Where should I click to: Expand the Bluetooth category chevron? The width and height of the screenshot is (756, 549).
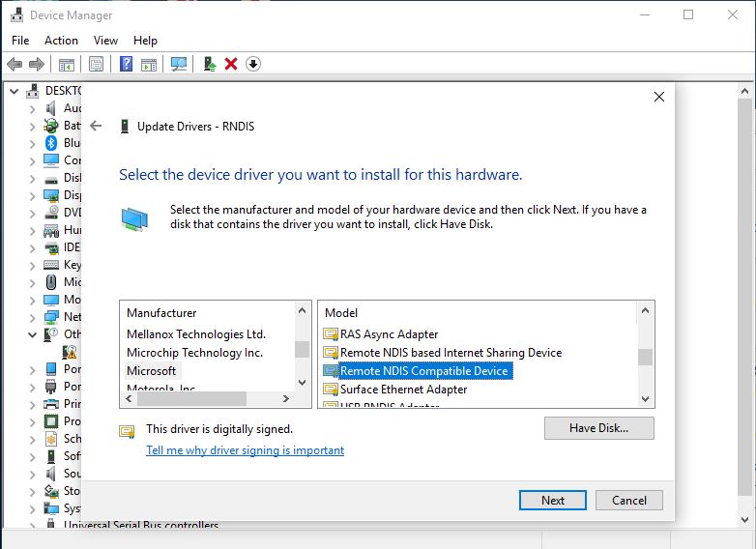tap(32, 144)
